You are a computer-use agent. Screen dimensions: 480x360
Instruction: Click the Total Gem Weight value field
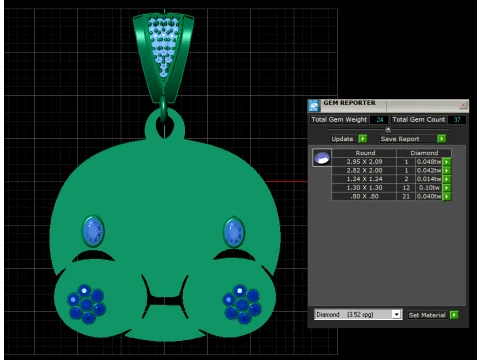(x=379, y=120)
